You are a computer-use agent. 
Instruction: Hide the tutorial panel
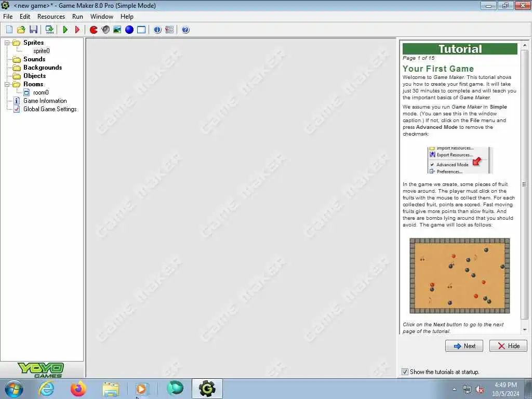coord(508,345)
